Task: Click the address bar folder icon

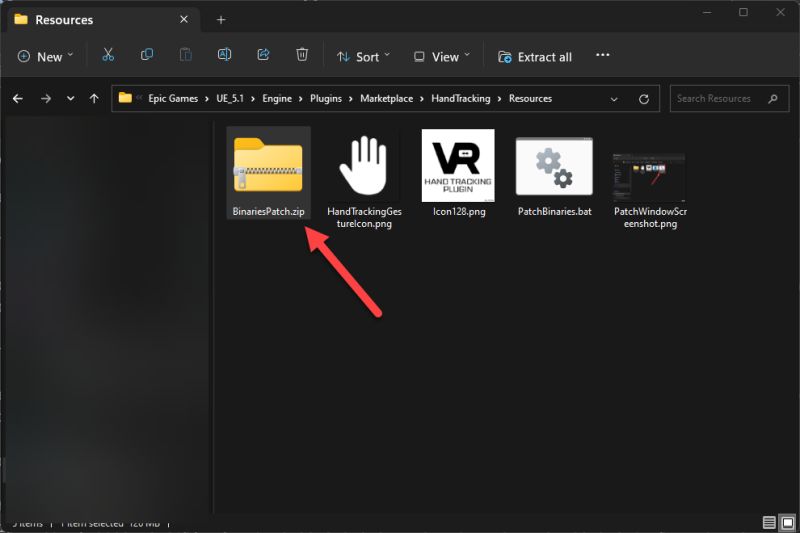Action: coord(125,97)
